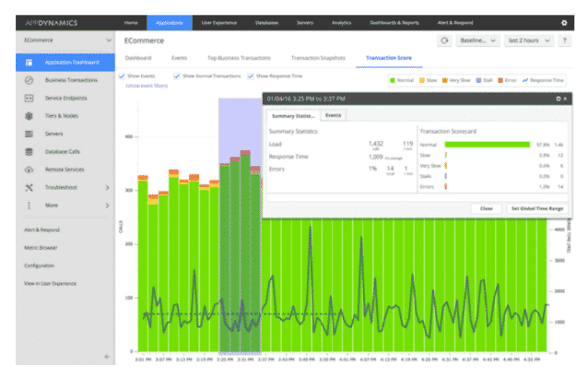This screenshot has height=389, width=588.
Task: Open Alert & Respond in the sidebar
Action: click(41, 230)
